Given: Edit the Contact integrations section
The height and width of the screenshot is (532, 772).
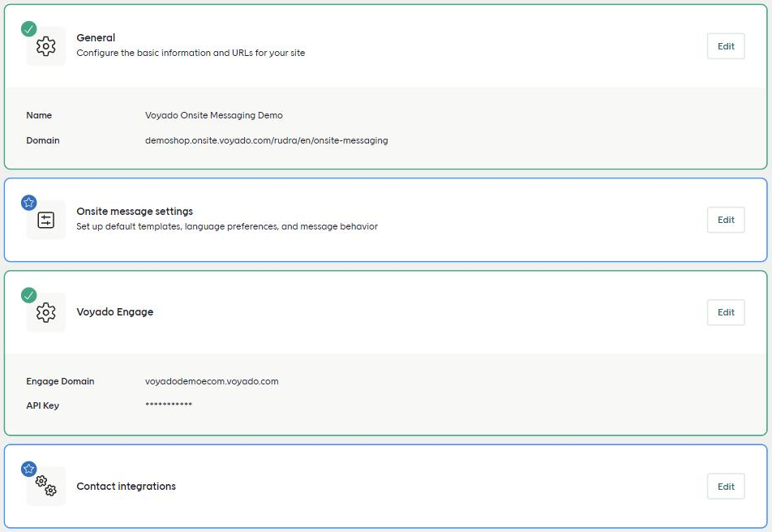Looking at the screenshot, I should [726, 487].
